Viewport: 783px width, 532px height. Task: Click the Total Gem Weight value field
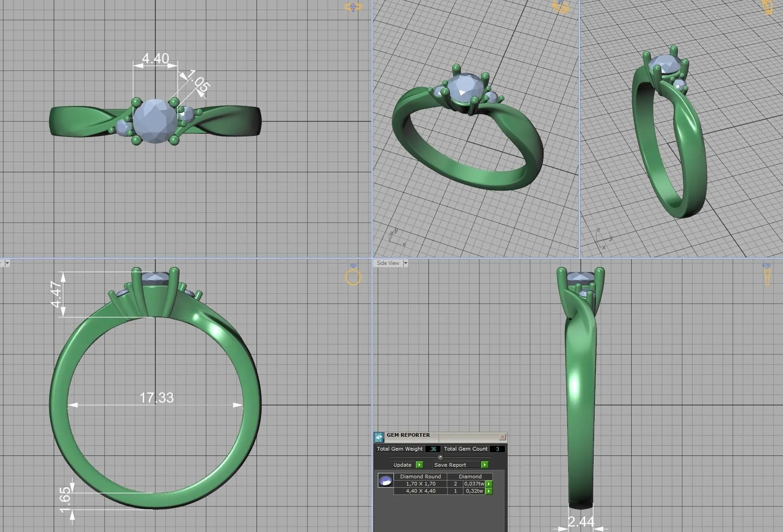(432, 449)
